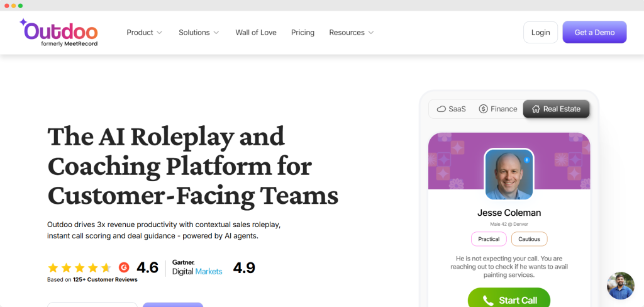Start the roleplay call with Jesse Coleman
The image size is (644, 307).
pos(509,300)
